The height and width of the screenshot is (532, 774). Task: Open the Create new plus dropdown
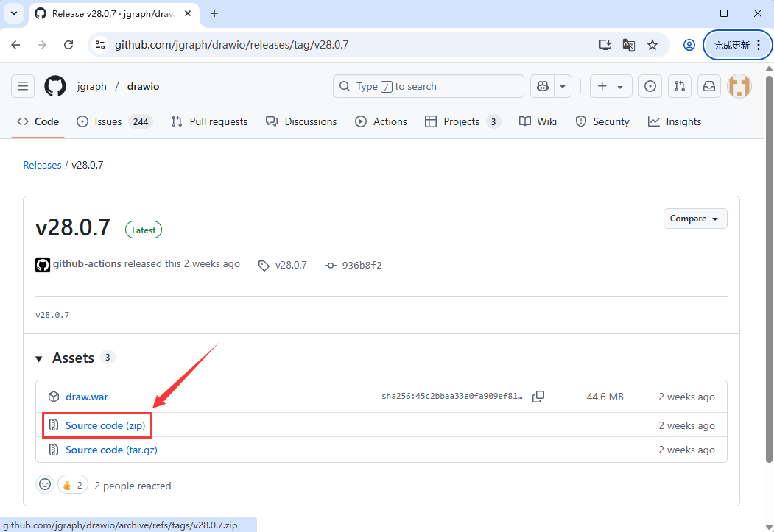click(611, 86)
